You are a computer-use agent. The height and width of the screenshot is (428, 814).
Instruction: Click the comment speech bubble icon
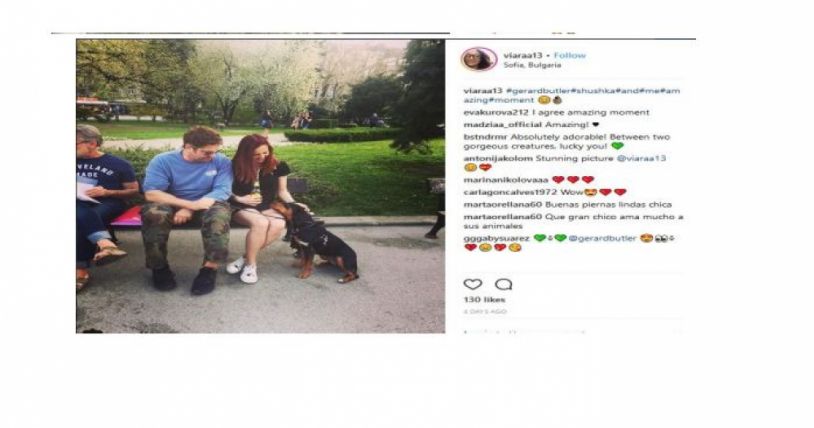point(503,284)
